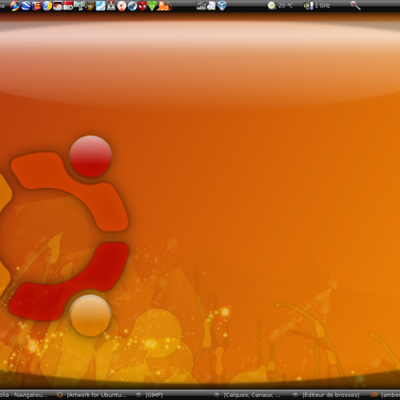Open the green gem launcher
The height and width of the screenshot is (400, 400).
coord(152,6)
